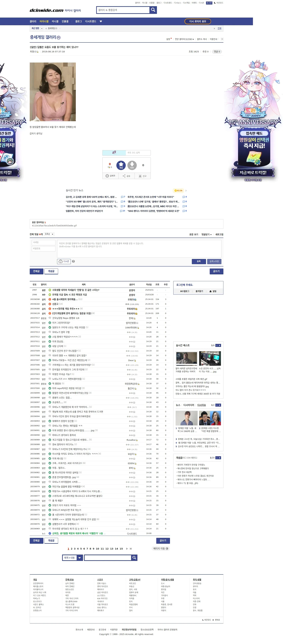The height and width of the screenshot is (644, 284).
Task: Click next arrow in 뉴스 panel
Action: (x=220, y=405)
